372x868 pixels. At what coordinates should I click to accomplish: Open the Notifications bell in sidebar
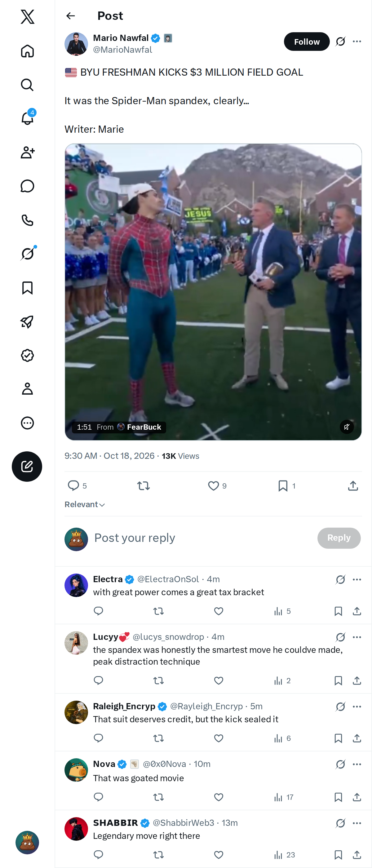27,118
